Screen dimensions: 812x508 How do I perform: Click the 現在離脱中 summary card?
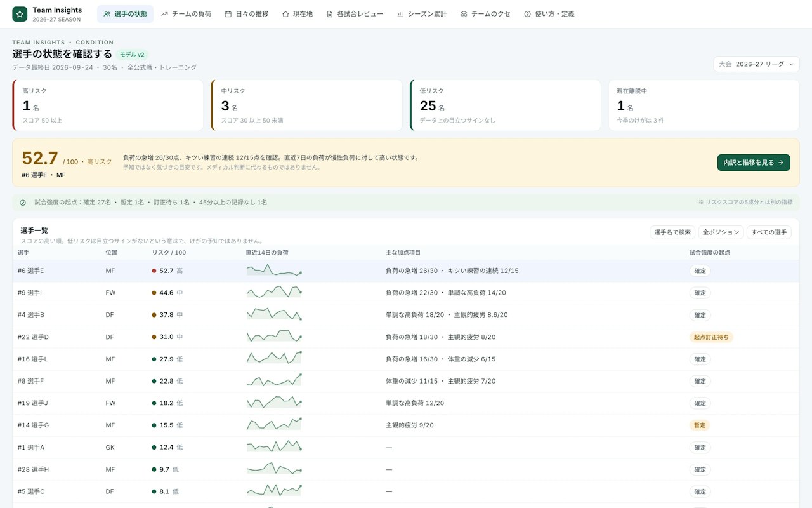[x=704, y=105]
